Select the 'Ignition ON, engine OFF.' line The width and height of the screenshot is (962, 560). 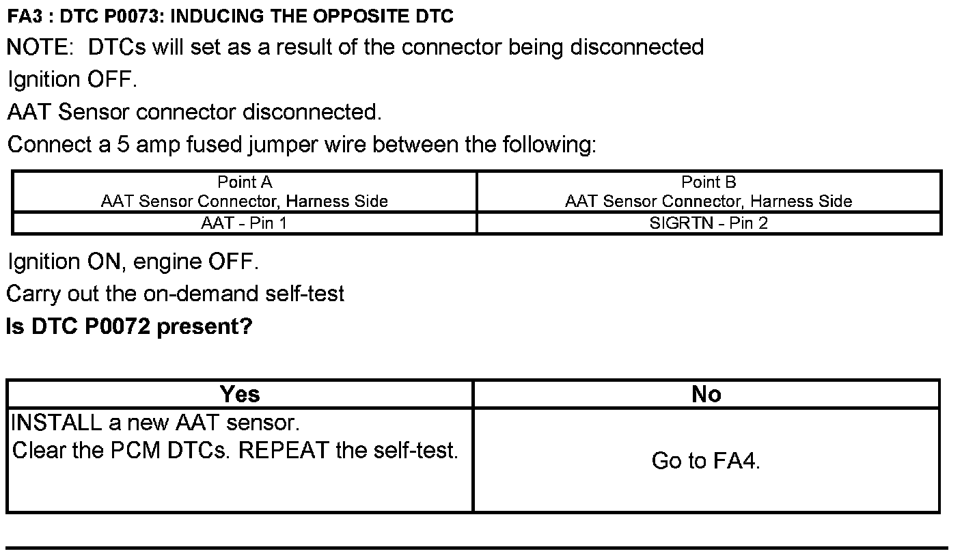coord(133,262)
